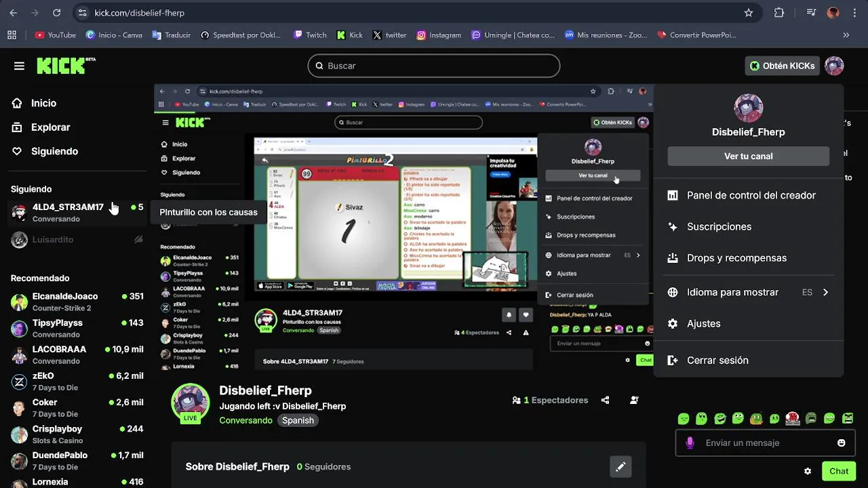
Task: Share the stream via share icon
Action: click(605, 400)
